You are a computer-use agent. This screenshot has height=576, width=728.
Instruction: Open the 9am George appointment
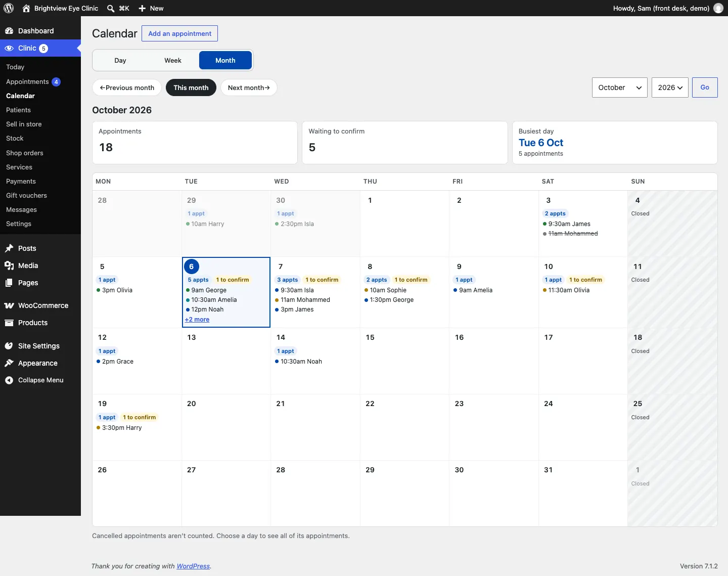tap(206, 290)
